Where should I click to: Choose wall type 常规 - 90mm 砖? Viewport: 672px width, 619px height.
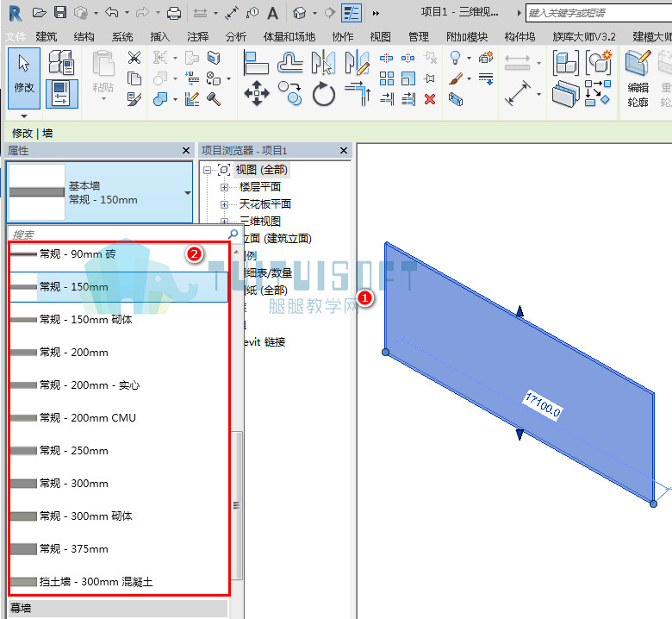click(119, 255)
